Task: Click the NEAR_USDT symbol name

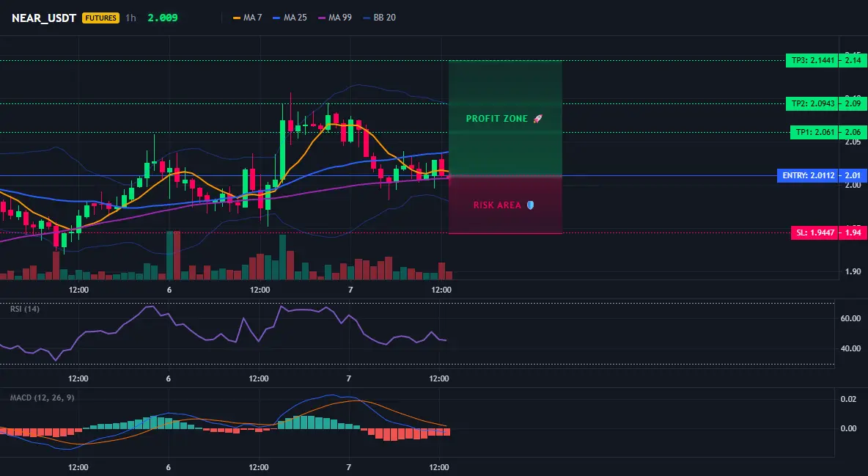Action: pos(44,18)
